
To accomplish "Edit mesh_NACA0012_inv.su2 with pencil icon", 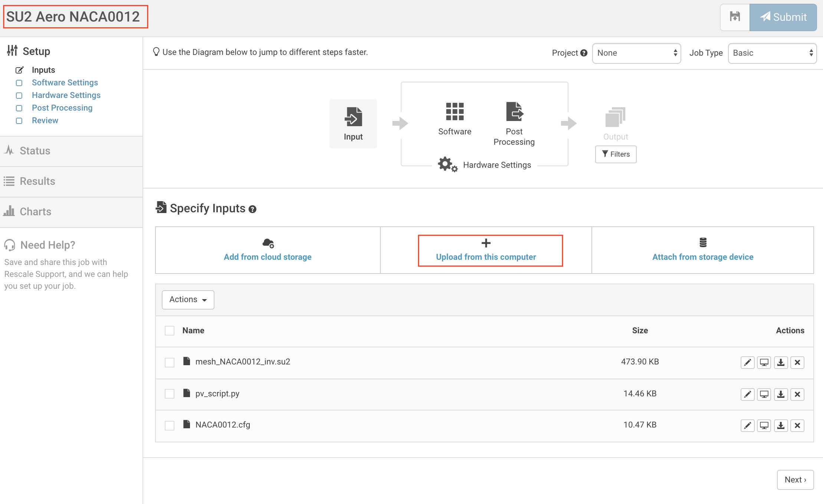I will point(747,362).
